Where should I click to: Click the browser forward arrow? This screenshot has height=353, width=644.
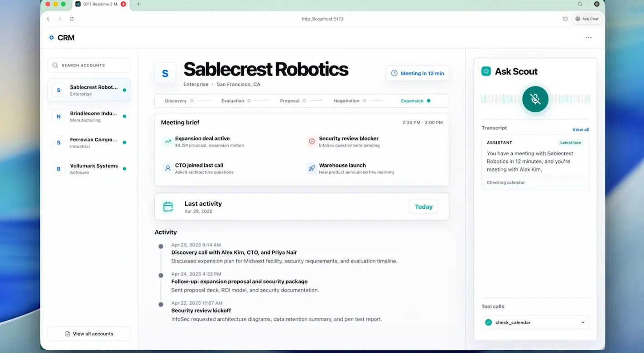[x=60, y=19]
